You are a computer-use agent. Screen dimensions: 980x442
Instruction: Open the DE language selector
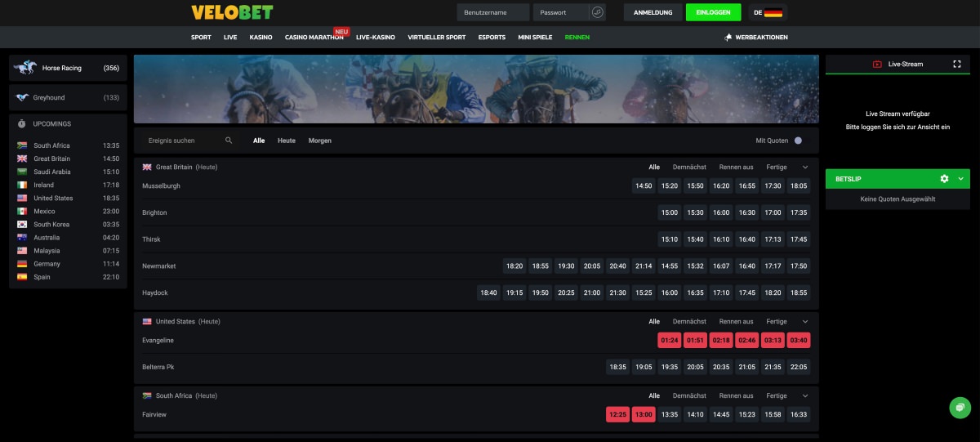click(x=768, y=12)
